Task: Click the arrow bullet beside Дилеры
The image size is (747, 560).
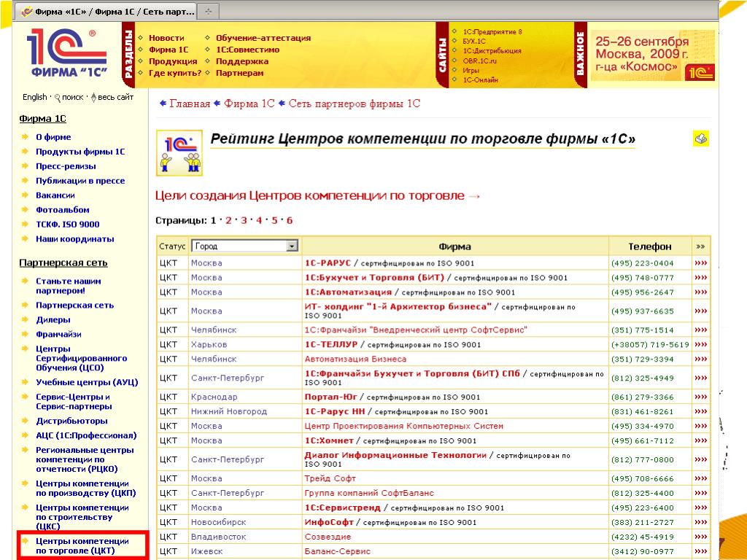Action: [26, 319]
